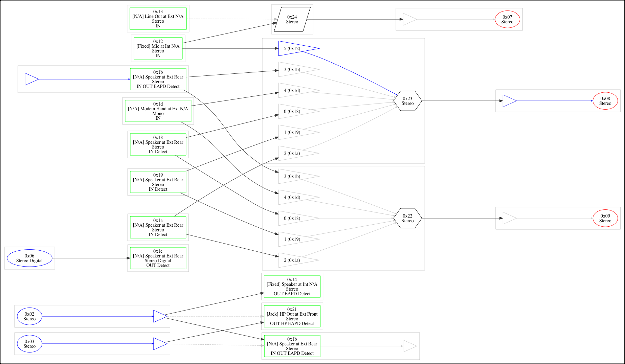Select the blue 0x02 Stereo ellipse
This screenshot has height=364, width=625.
29,316
